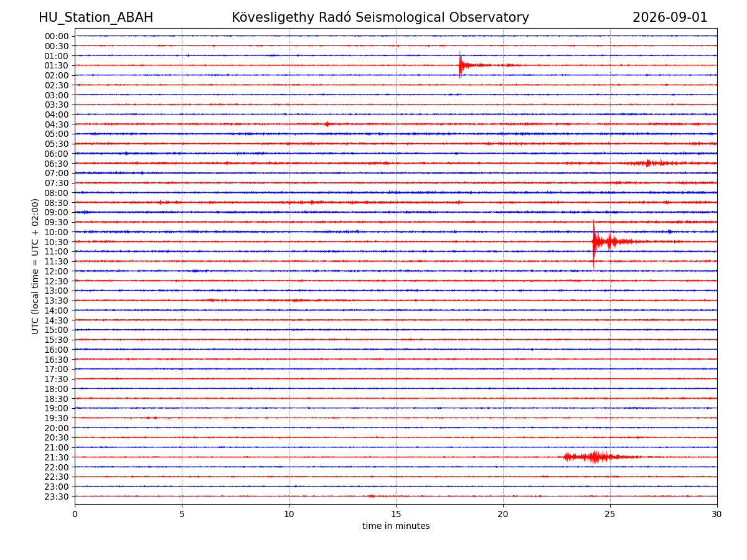Click the Kövesligethy Radó Seismological Observatory title

tap(380, 17)
